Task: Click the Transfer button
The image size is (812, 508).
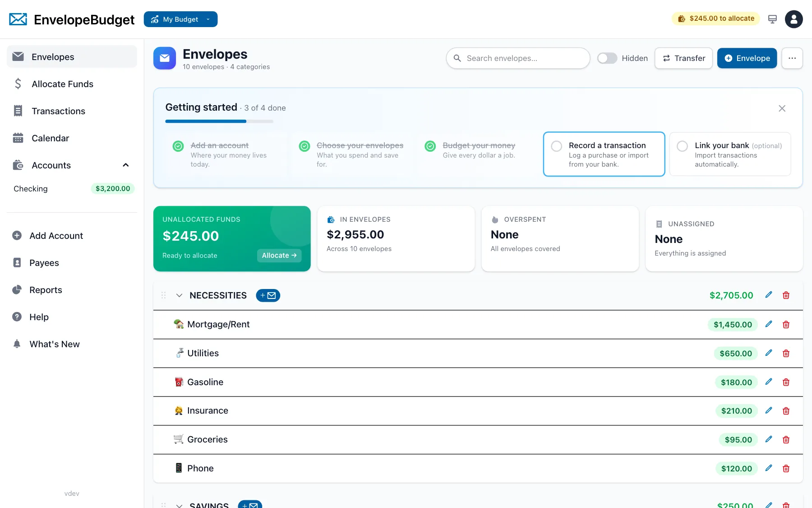Action: (x=683, y=58)
